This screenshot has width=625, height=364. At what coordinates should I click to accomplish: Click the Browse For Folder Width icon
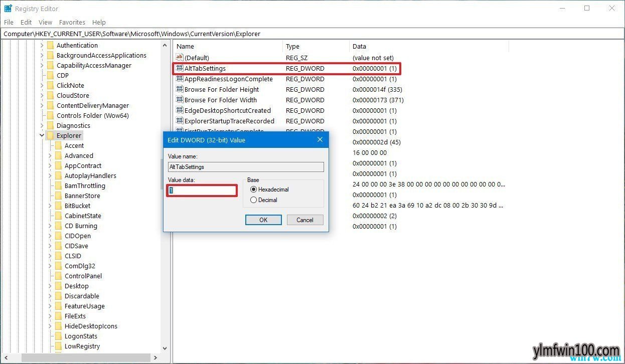[x=180, y=100]
